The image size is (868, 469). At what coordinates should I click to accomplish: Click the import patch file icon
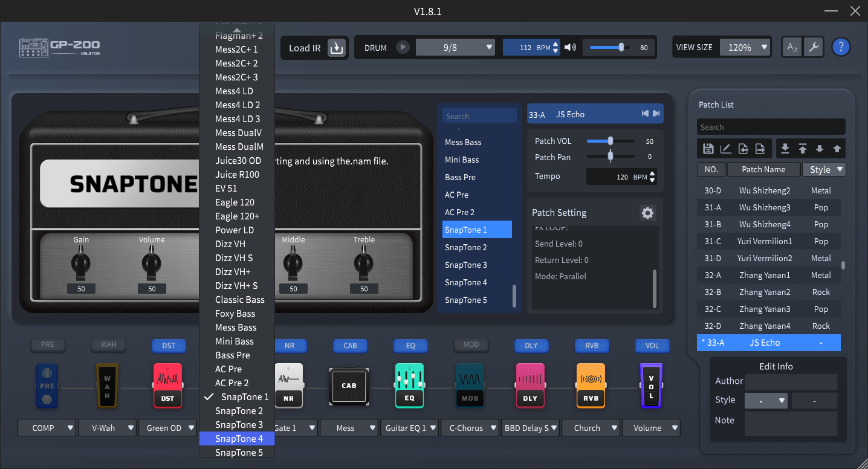click(x=743, y=149)
